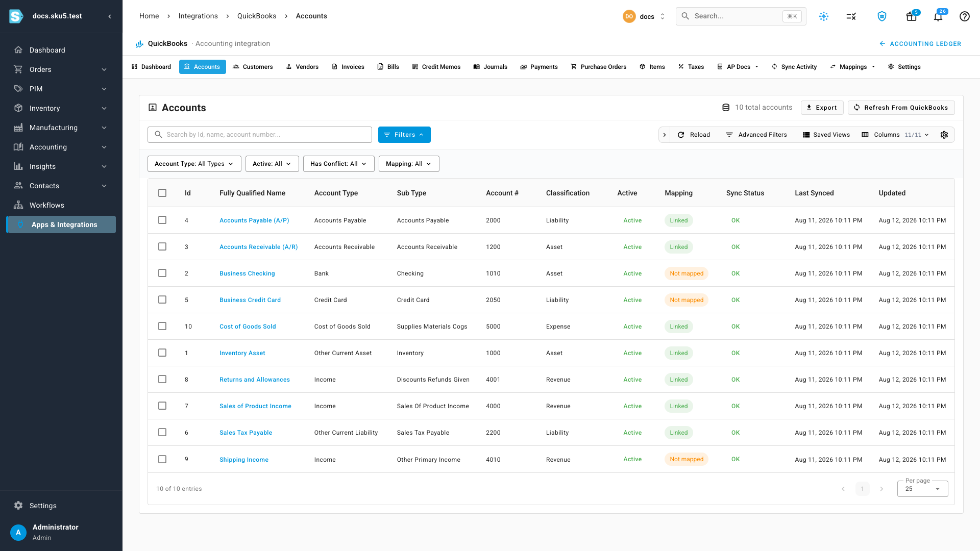Open the Has Conflict: All dropdown
The height and width of the screenshot is (551, 980).
pos(338,164)
